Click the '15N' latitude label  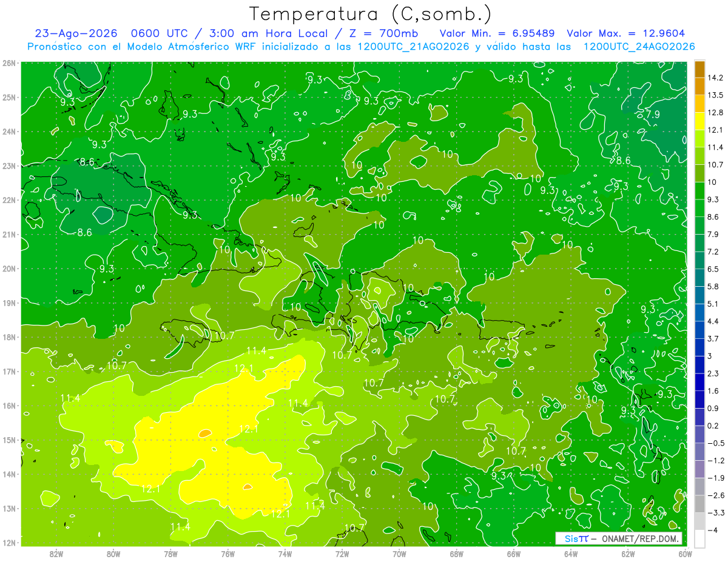tap(10, 440)
